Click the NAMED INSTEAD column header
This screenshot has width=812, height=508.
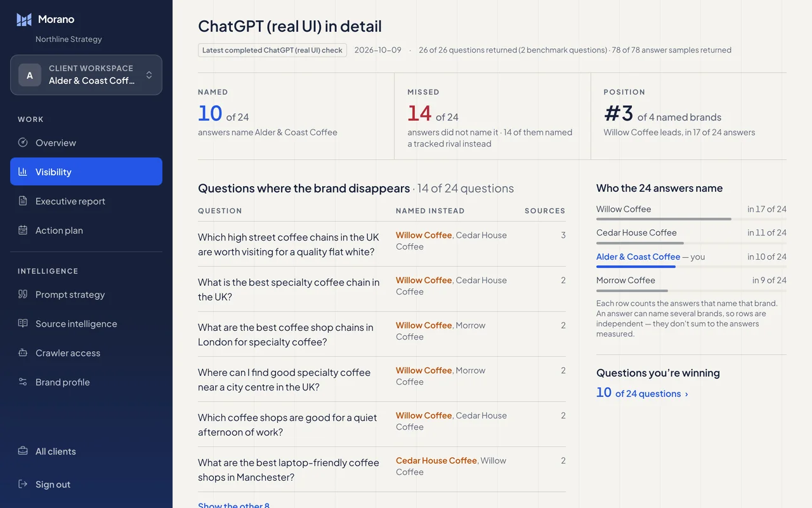(x=430, y=211)
